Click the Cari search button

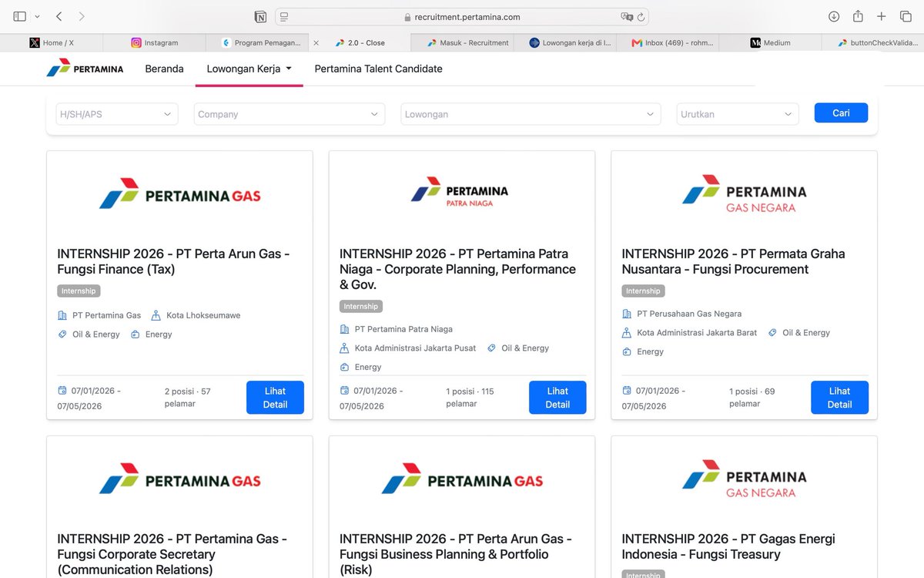tap(841, 113)
